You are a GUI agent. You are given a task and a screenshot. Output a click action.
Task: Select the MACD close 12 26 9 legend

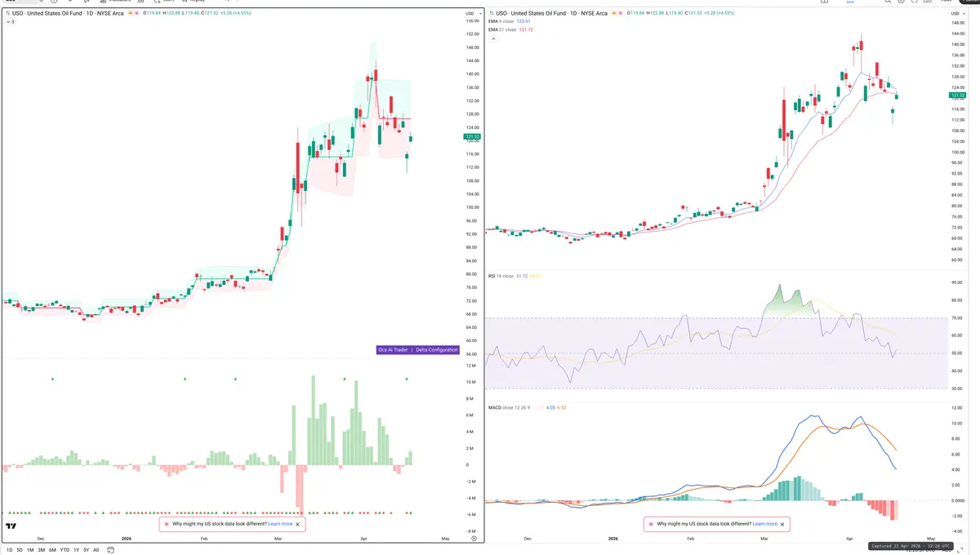pyautogui.click(x=509, y=406)
